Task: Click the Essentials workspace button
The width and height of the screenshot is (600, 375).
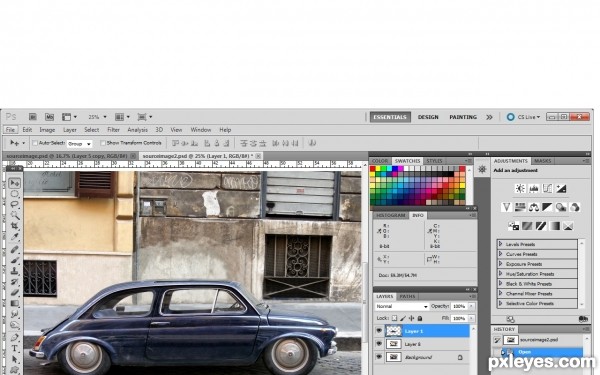Action: pos(390,117)
